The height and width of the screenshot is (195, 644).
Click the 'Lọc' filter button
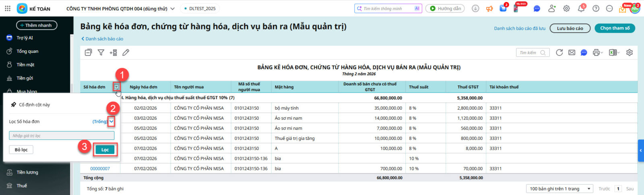pyautogui.click(x=105, y=150)
